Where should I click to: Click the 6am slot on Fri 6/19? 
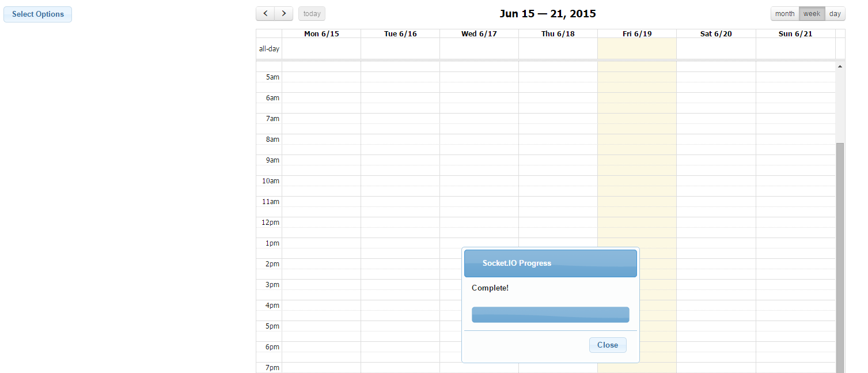[636, 98]
